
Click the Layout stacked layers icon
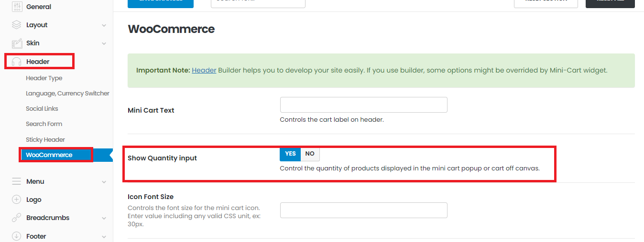tap(17, 25)
